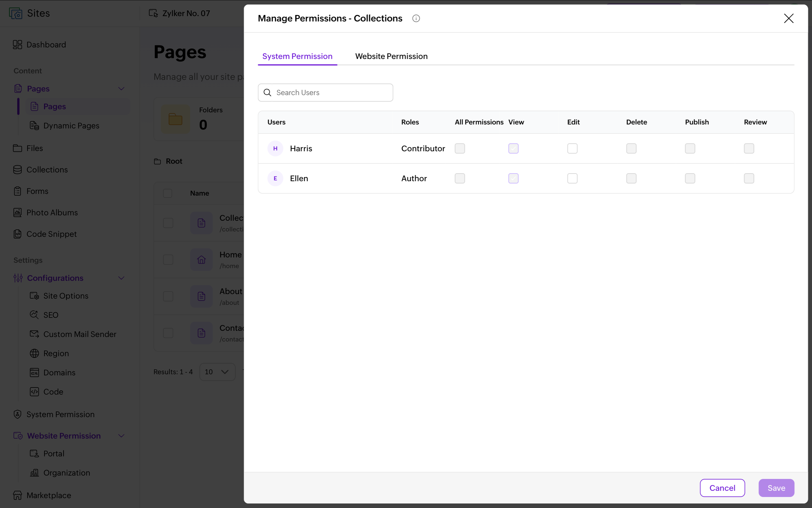Open Site Options configuration
Screen dimensions: 812x508
pyautogui.click(x=59, y=296)
